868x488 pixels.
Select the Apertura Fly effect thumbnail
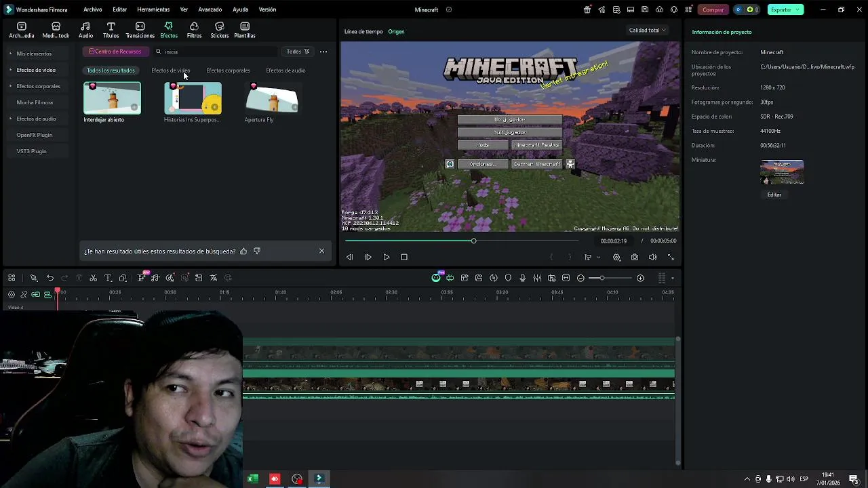pos(273,98)
